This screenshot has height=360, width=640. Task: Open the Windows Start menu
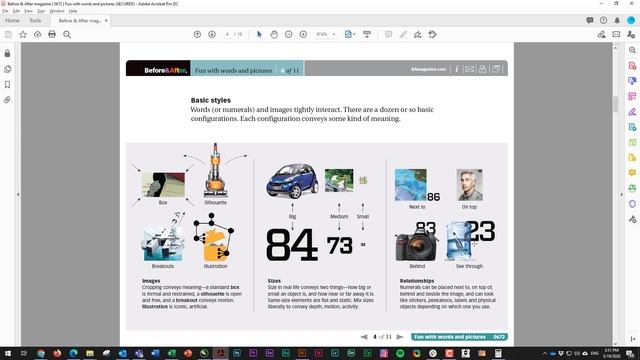click(x=7, y=353)
